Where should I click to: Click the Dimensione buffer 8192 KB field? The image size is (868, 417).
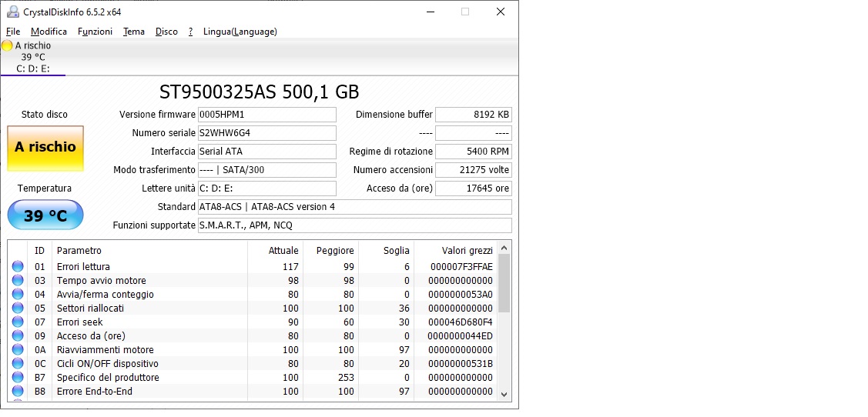point(474,115)
